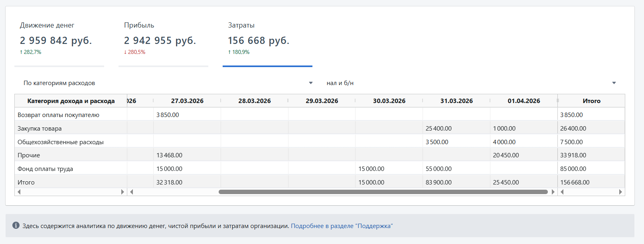Image resolution: width=644 pixels, height=244 pixels.
Task: Click right arrow of dates scrollbar
Action: click(x=553, y=192)
